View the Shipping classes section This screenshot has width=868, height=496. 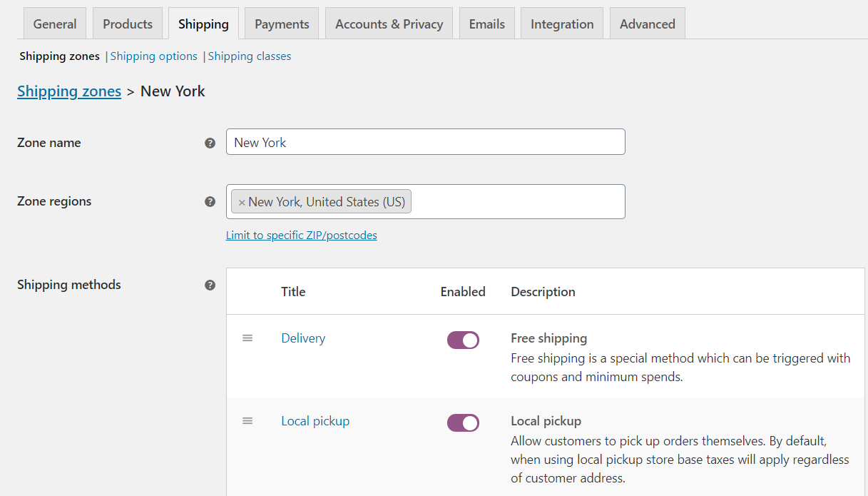click(x=249, y=56)
